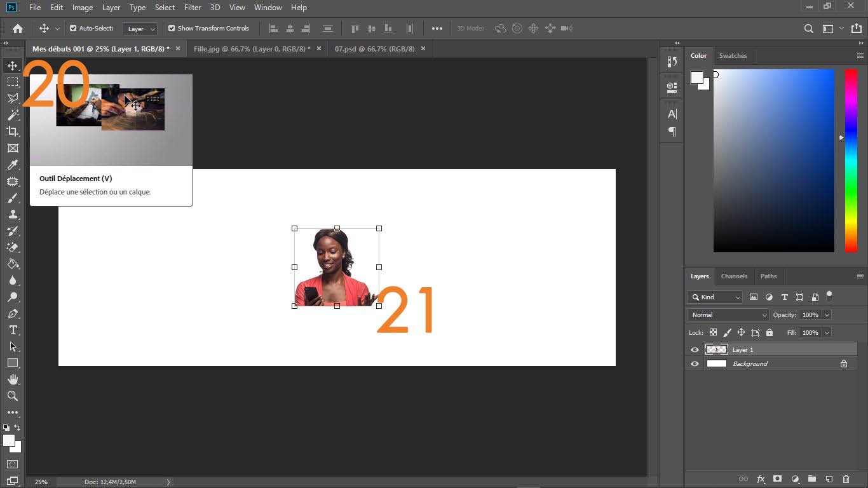Hide Background layer visibility eye
The width and height of the screenshot is (868, 488).
click(x=695, y=364)
